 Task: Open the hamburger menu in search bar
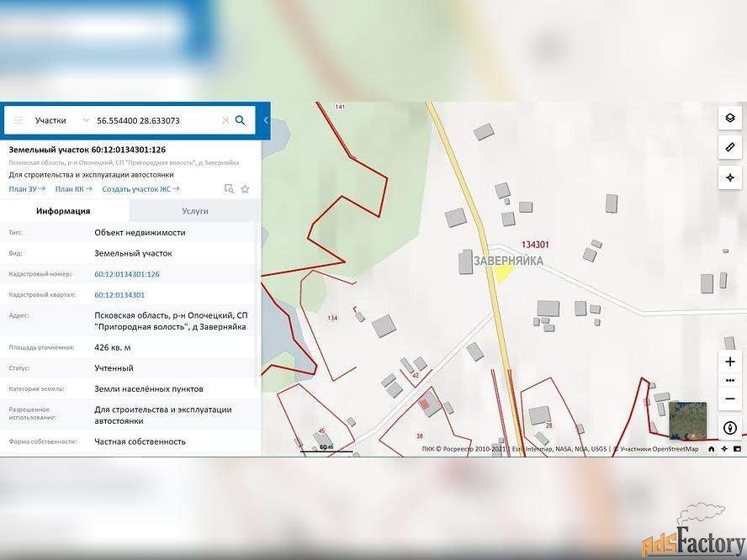coord(19,120)
